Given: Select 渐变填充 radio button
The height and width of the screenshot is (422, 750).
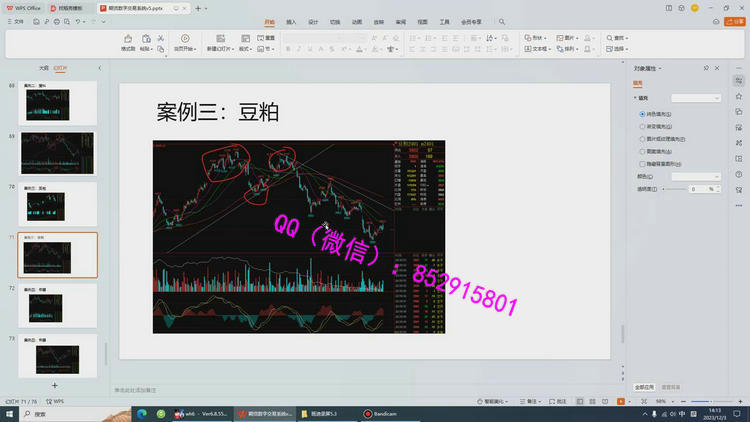Looking at the screenshot, I should [x=642, y=127].
